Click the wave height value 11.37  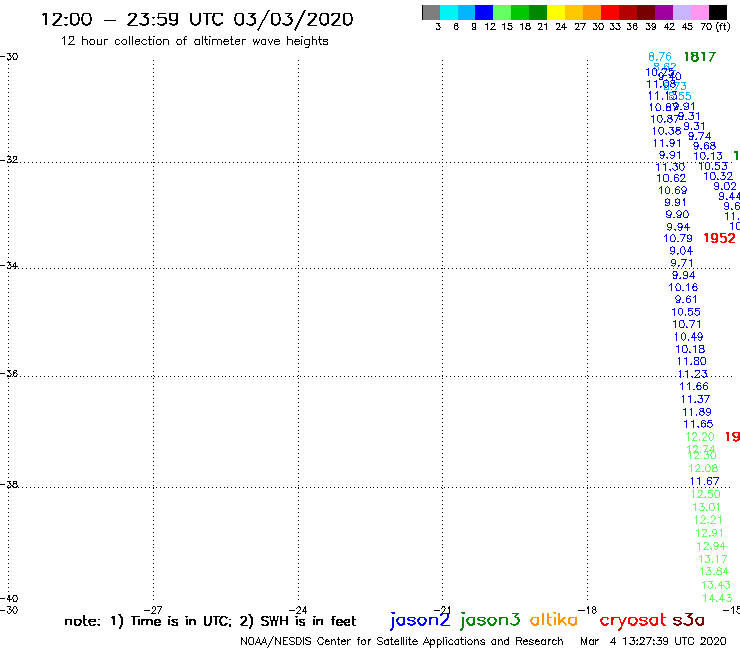(x=695, y=399)
